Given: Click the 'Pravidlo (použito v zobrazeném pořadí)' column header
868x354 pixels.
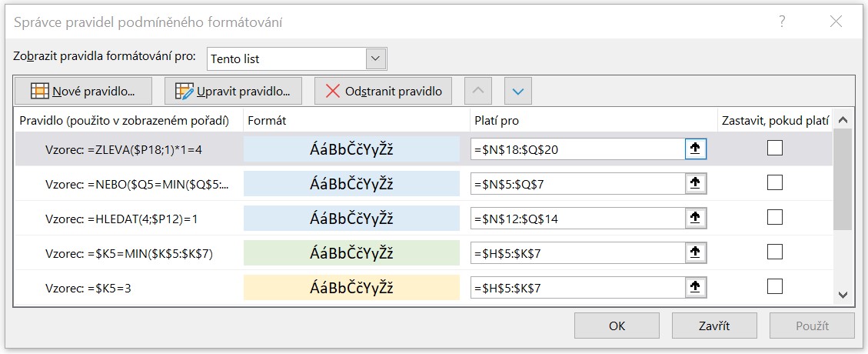Looking at the screenshot, I should pos(128,120).
